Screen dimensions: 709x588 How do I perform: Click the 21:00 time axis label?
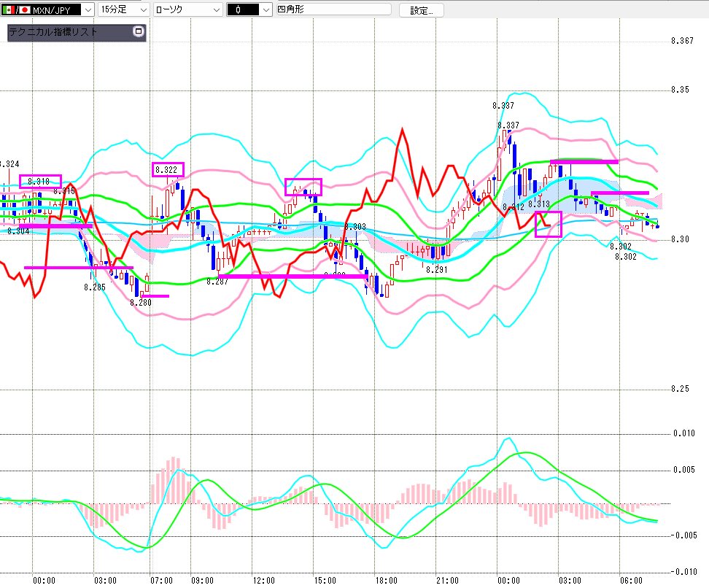click(x=446, y=580)
